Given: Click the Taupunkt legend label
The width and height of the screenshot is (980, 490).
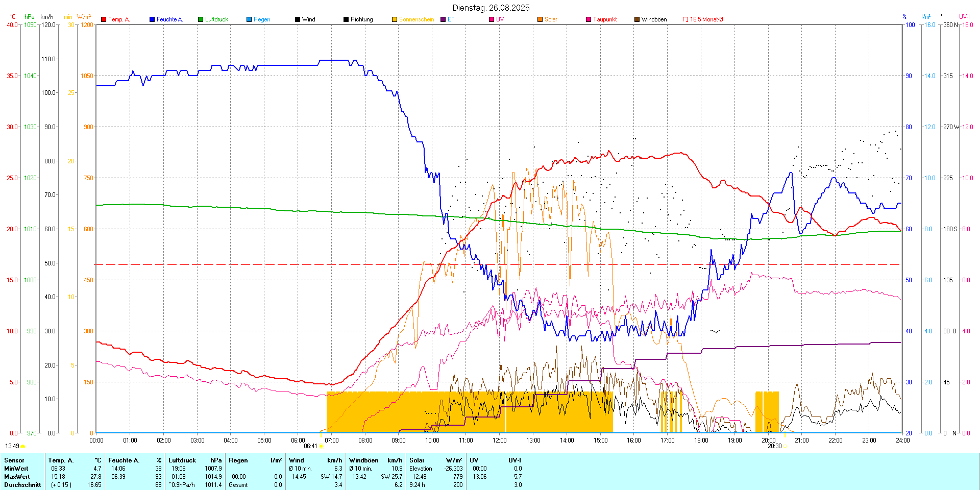Looking at the screenshot, I should click(605, 19).
